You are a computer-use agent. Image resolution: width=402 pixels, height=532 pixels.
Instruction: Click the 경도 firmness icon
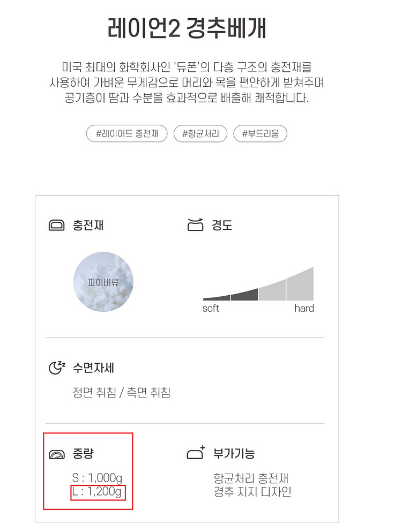[x=195, y=225]
